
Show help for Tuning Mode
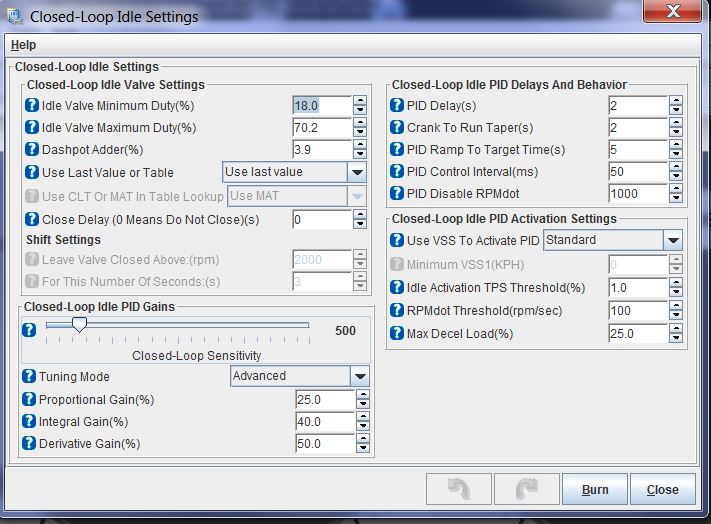pyautogui.click(x=29, y=376)
